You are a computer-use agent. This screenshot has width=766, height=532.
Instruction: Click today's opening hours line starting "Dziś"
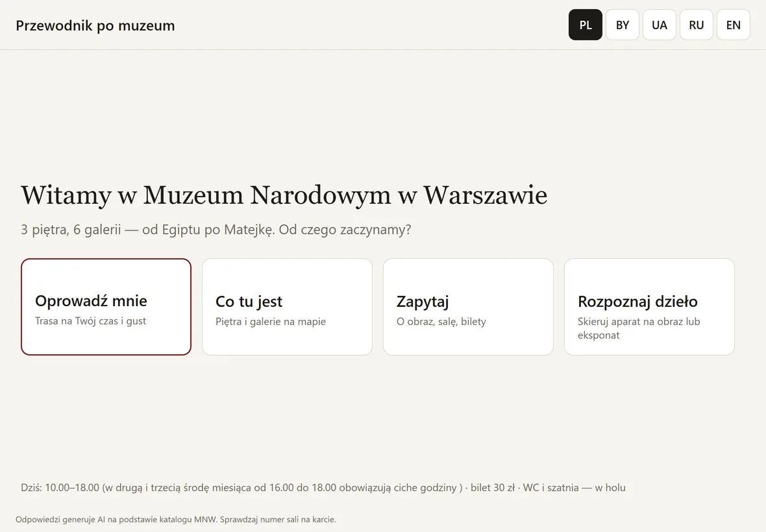click(x=242, y=488)
